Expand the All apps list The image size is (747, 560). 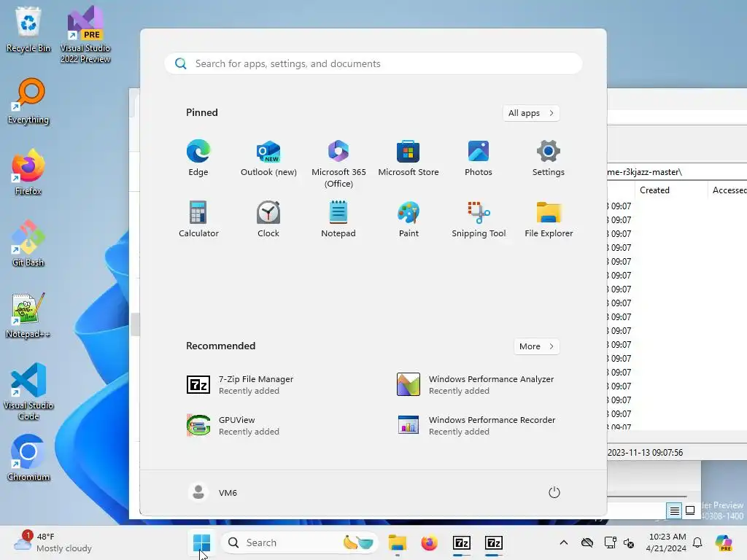531,113
